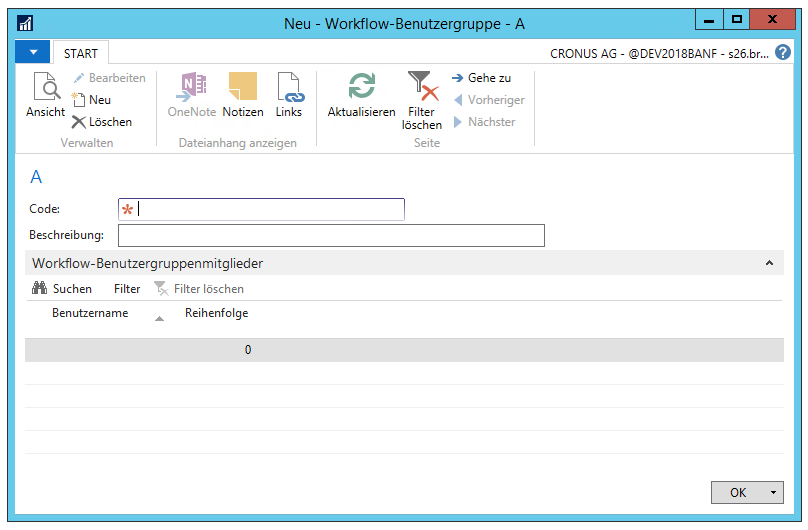Click the Dynamics NAV app icon in title bar
The height and width of the screenshot is (530, 808).
pyautogui.click(x=25, y=23)
